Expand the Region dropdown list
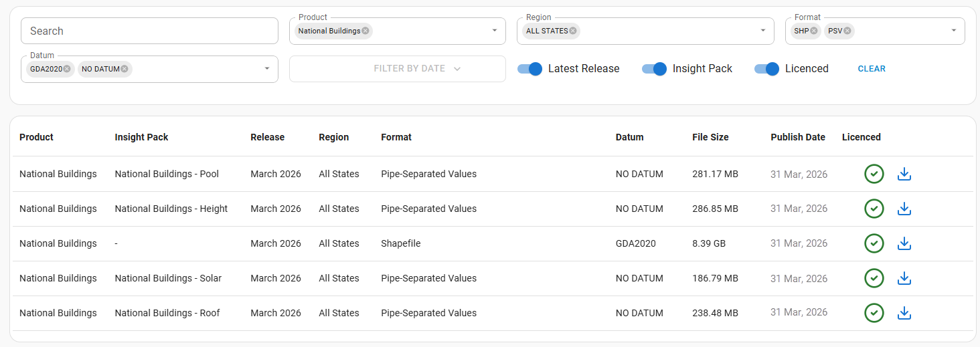This screenshot has width=980, height=347. [x=762, y=31]
